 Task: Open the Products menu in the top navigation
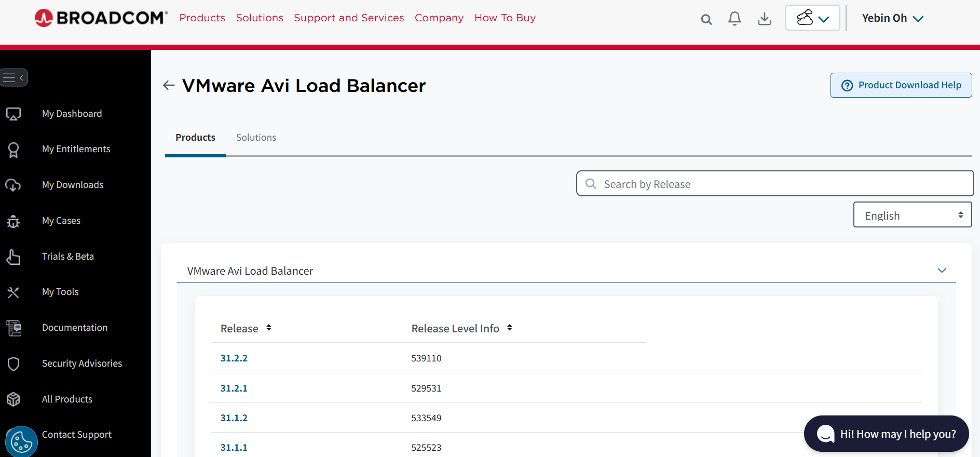point(202,18)
